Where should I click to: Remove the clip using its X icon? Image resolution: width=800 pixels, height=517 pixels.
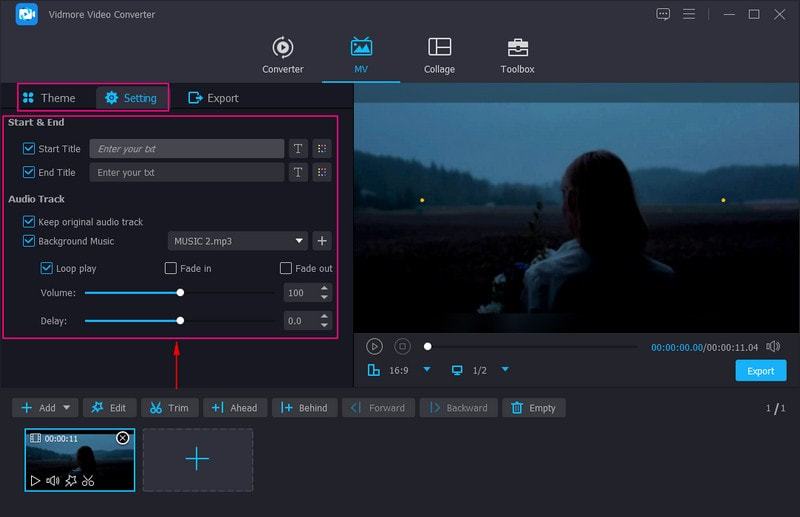[123, 438]
